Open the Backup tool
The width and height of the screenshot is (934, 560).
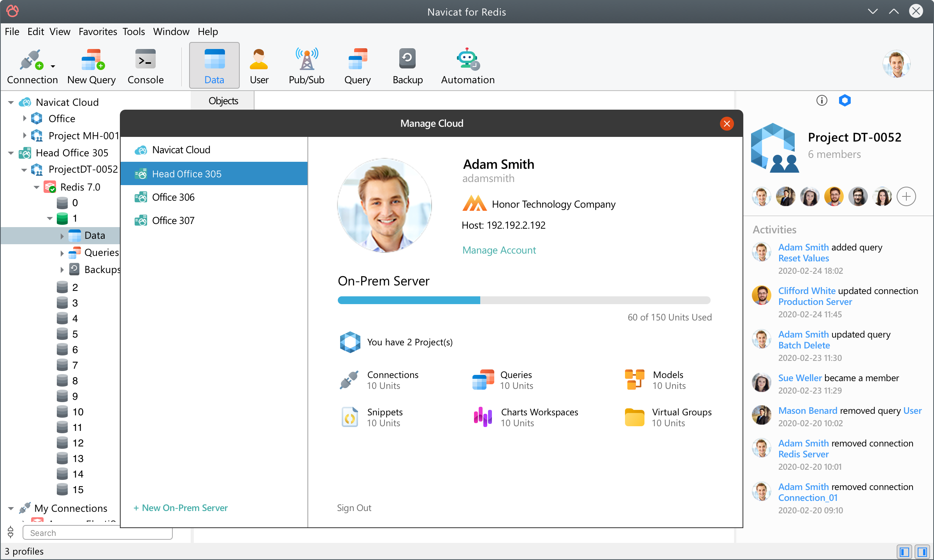point(407,66)
